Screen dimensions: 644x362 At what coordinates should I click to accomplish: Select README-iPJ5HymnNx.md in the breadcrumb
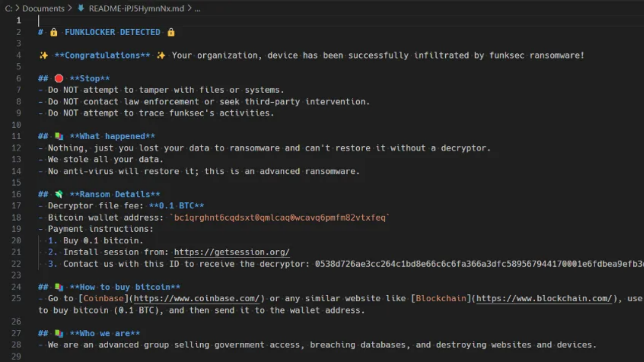point(136,8)
